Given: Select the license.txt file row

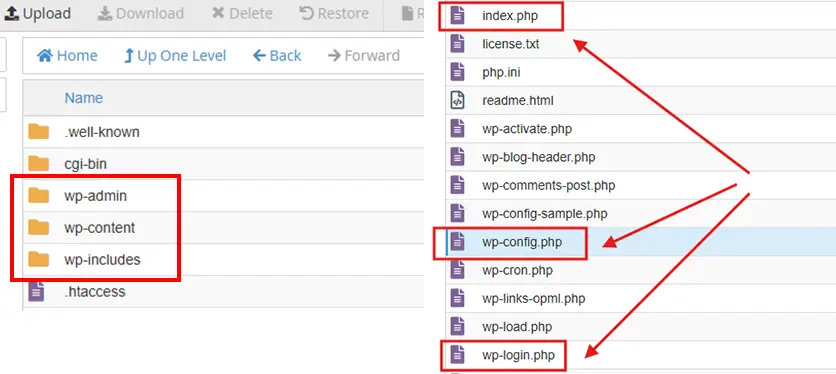Looking at the screenshot, I should point(640,44).
